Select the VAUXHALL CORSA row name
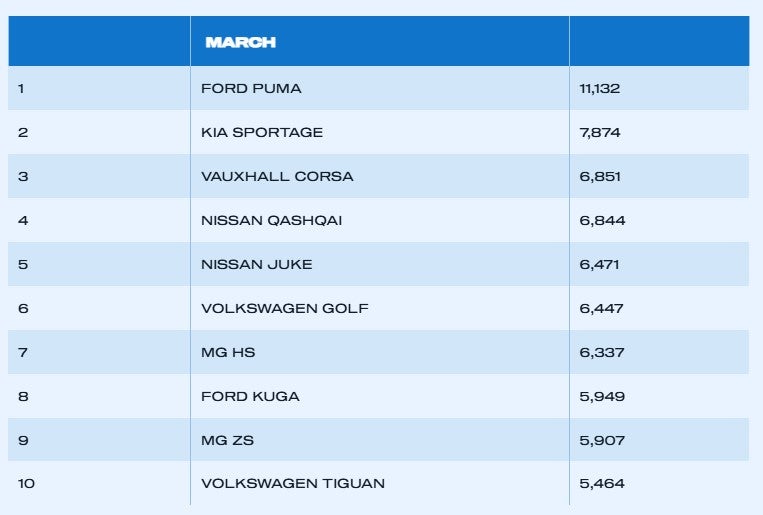The width and height of the screenshot is (763, 515). click(277, 176)
